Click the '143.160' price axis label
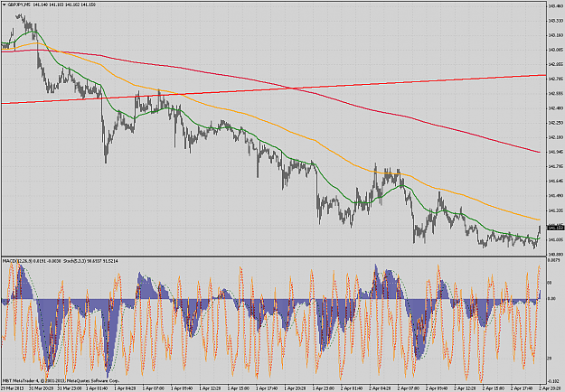 tap(555, 35)
